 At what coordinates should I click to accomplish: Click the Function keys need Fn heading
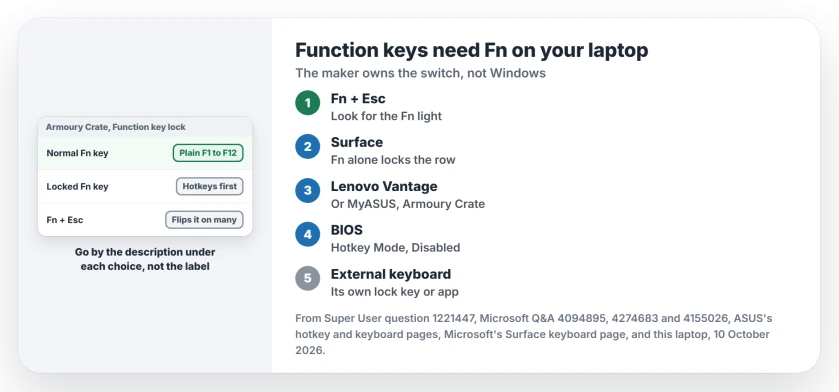[471, 50]
